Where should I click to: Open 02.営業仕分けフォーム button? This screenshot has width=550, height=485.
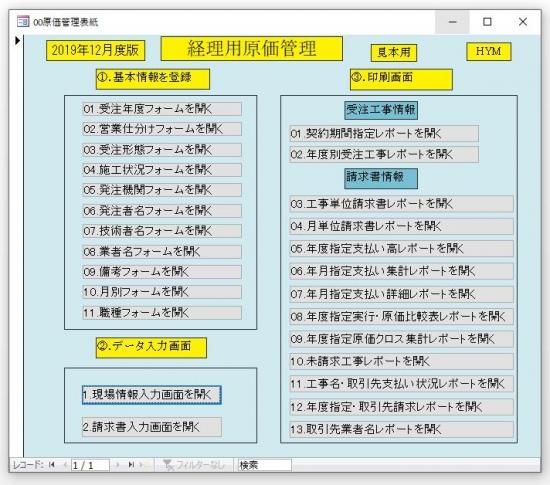[x=162, y=129]
